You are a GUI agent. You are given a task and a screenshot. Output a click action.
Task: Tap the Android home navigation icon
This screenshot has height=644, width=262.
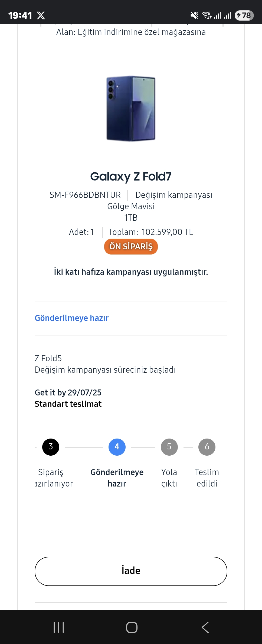[132, 627]
